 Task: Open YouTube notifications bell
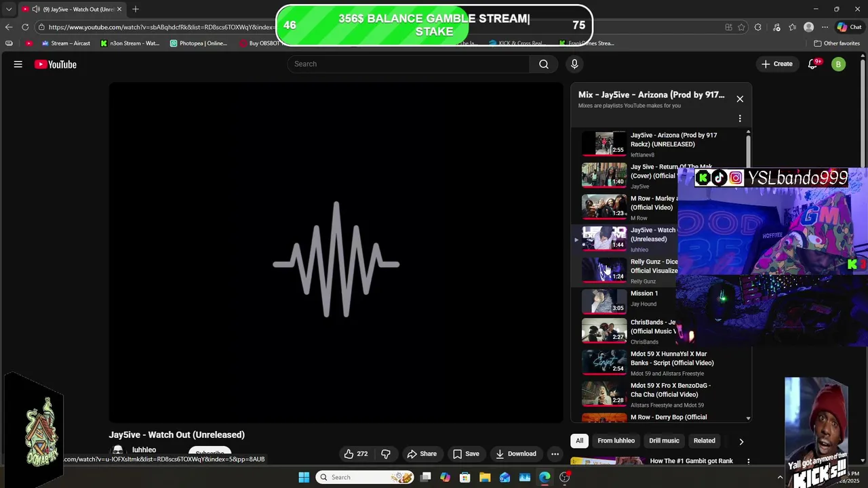point(813,64)
